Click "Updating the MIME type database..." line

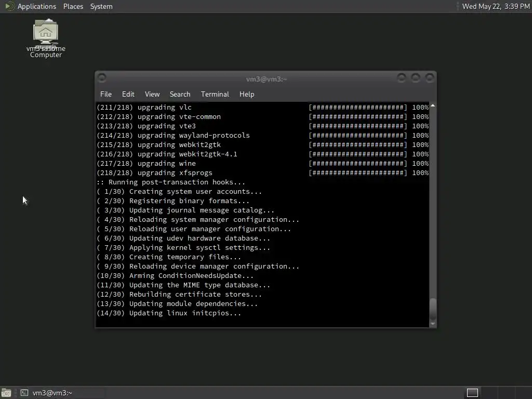point(183,285)
